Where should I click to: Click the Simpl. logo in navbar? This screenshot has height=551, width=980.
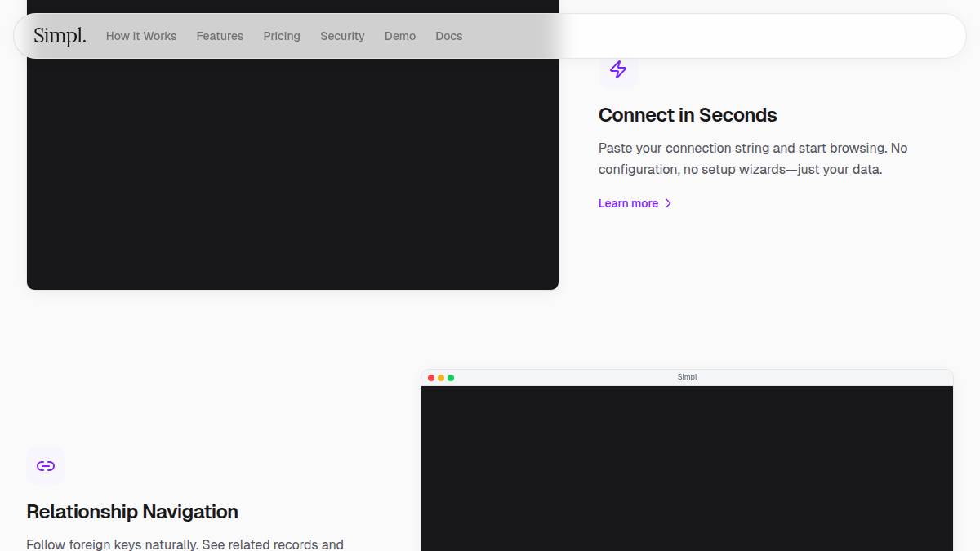click(60, 36)
